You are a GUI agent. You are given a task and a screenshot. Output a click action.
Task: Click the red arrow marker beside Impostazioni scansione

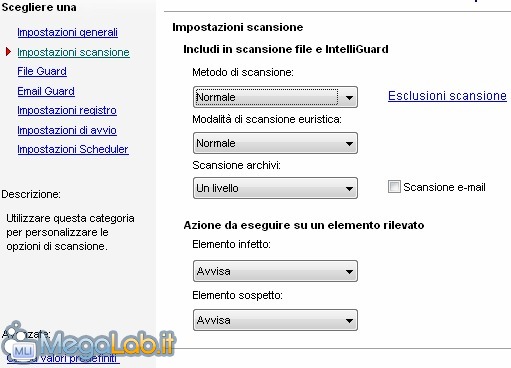point(9,52)
